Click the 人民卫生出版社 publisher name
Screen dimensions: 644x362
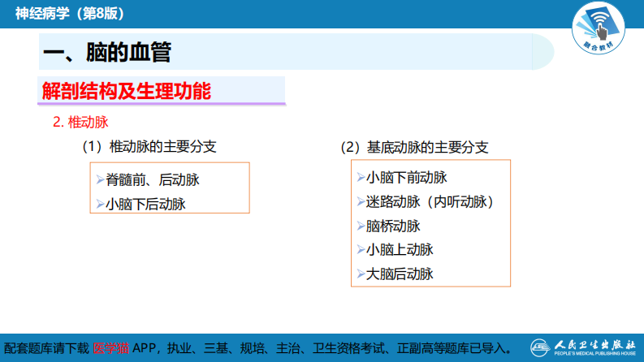595,344
